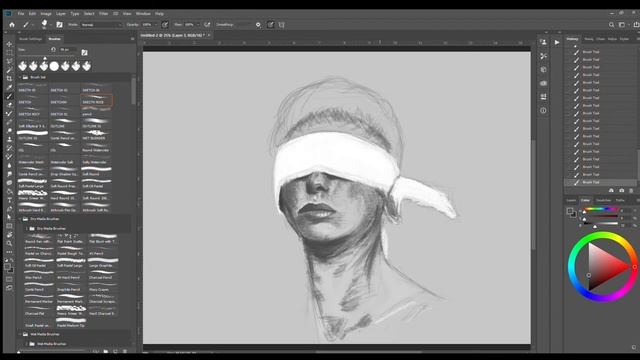Viewport: 640px width, 360px height.
Task: Select the round recent brush thumbnail
Action: click(54, 66)
